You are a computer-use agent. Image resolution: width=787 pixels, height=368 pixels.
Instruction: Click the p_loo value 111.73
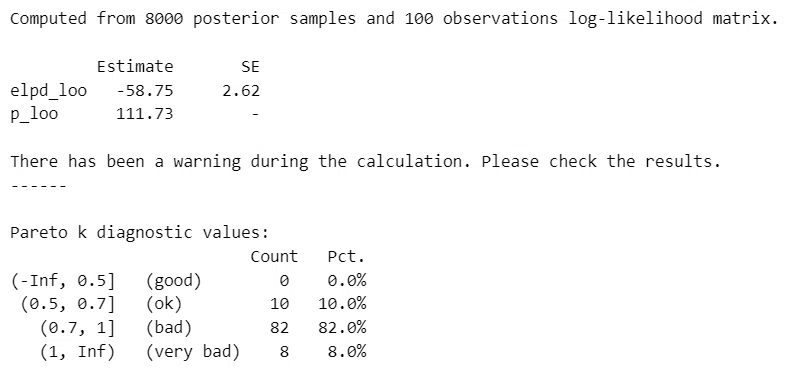click(145, 114)
